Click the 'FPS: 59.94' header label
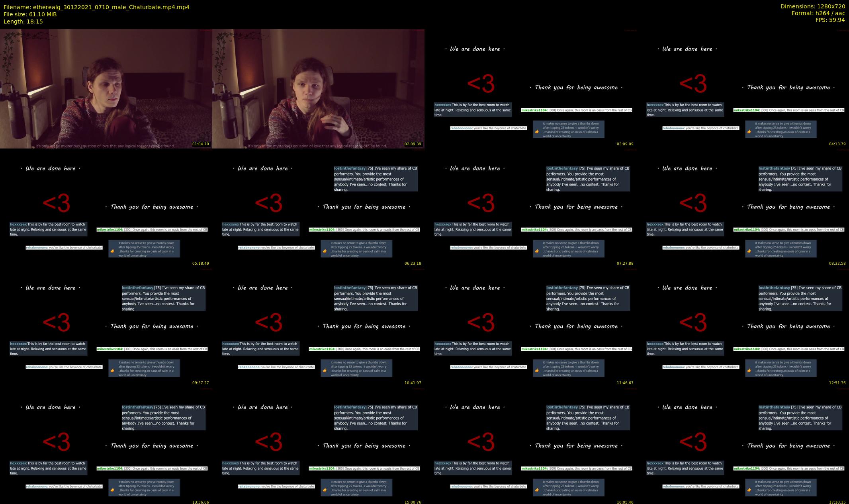The height and width of the screenshot is (504, 849). pos(830,20)
